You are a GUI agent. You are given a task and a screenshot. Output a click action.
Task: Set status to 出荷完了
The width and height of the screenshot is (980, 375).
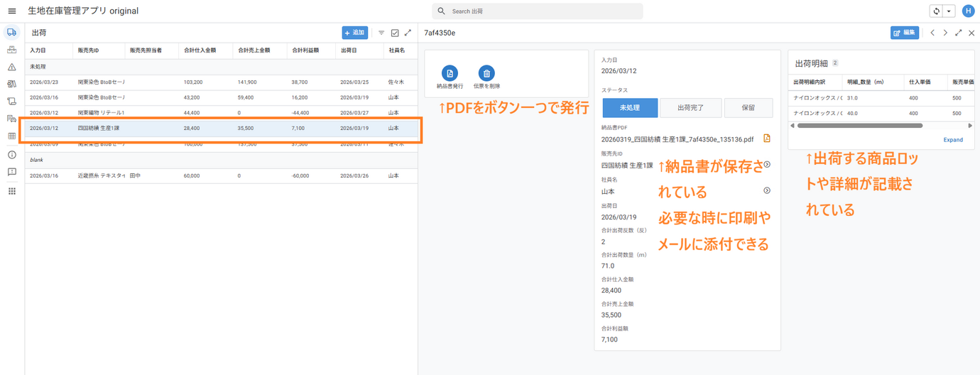click(690, 107)
